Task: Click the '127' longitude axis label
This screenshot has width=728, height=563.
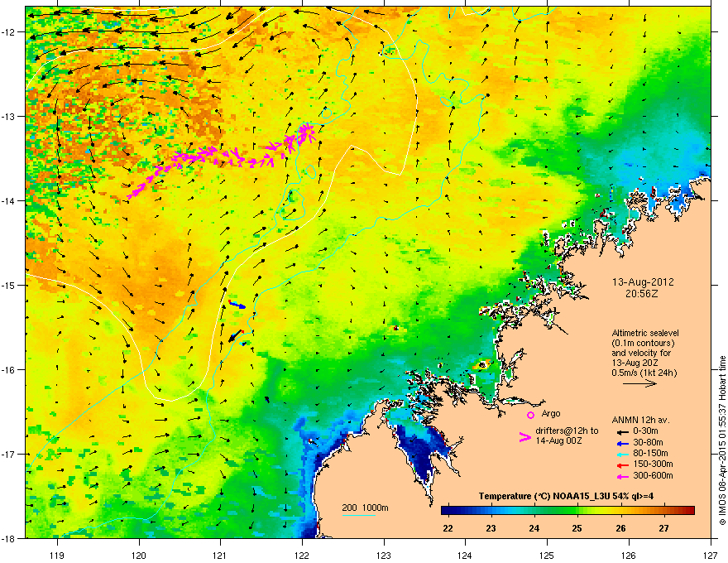Action: [711, 555]
